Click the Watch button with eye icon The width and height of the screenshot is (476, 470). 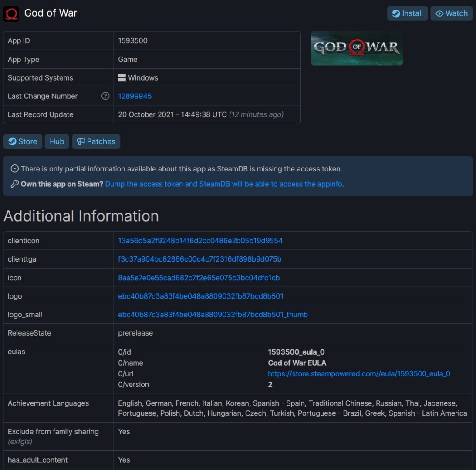click(x=451, y=13)
